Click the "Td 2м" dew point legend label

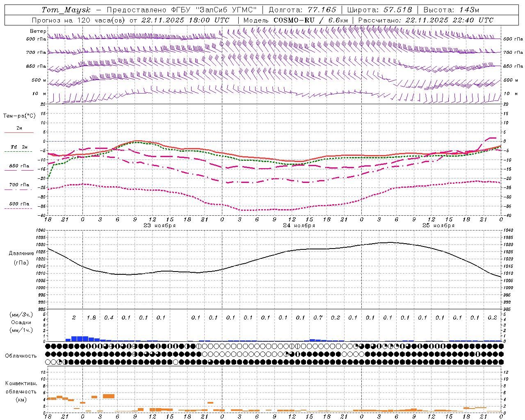[x=19, y=147]
